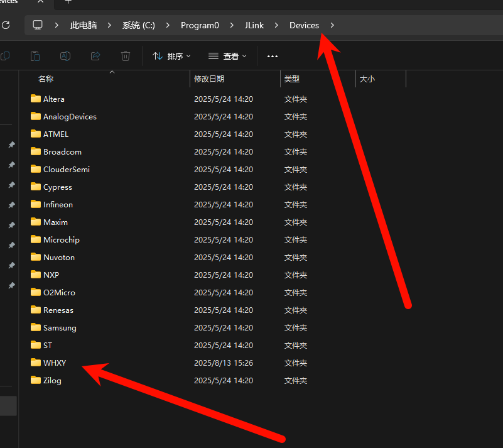
Task: Click the Altera folder name
Action: pos(54,99)
